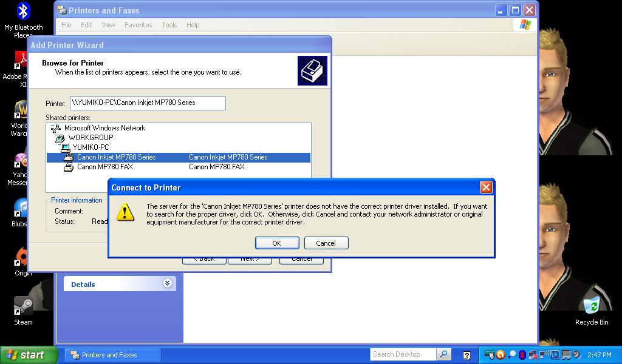The image size is (622, 364).
Task: Click the keyboard and mouse tray icon
Action: (x=490, y=354)
